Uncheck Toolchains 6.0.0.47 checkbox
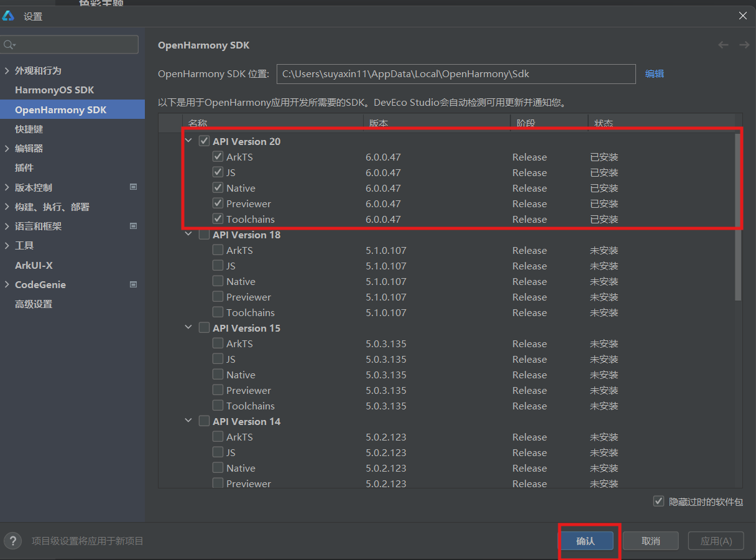The width and height of the screenshot is (756, 560). 218,219
